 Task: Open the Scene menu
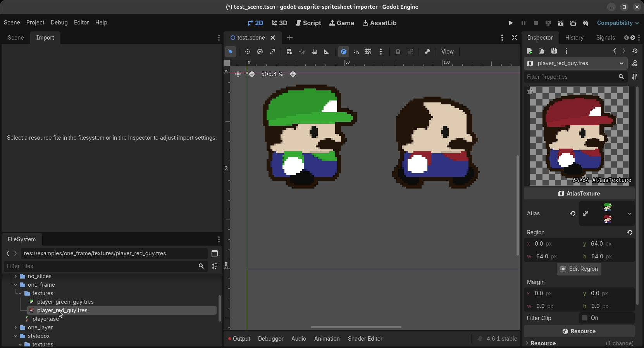[12, 23]
